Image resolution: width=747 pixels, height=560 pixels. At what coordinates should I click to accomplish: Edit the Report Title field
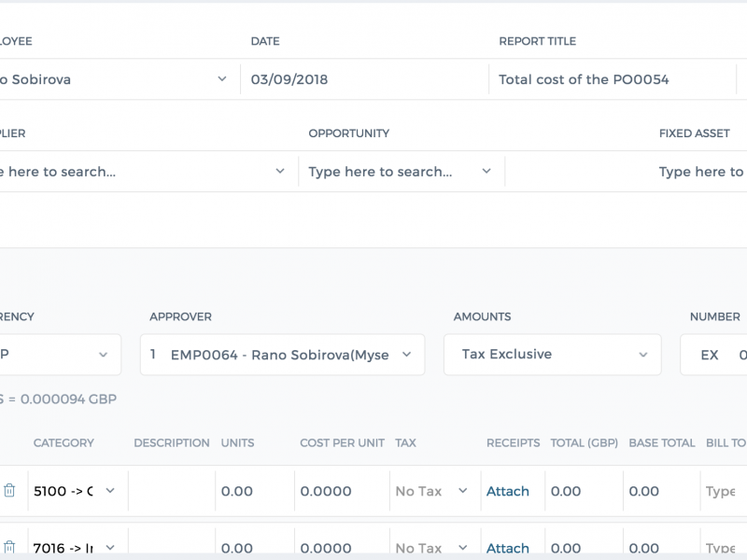tap(613, 79)
